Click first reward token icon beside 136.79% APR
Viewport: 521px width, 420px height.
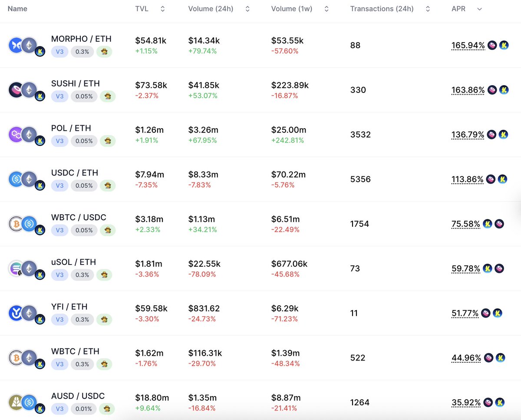click(x=492, y=135)
